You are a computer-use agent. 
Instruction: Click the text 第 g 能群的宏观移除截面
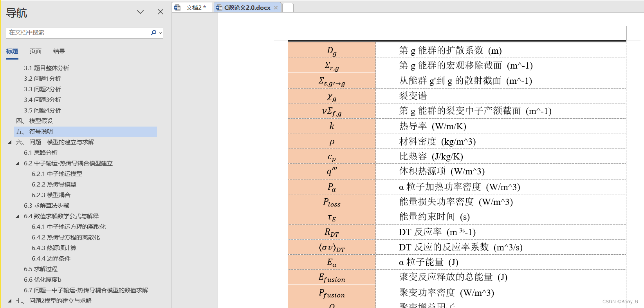tap(450, 65)
